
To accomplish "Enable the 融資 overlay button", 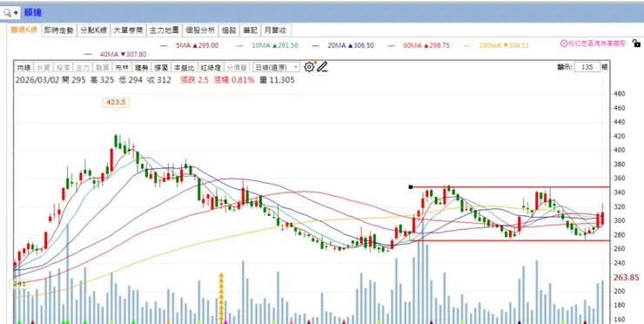I will point(103,67).
